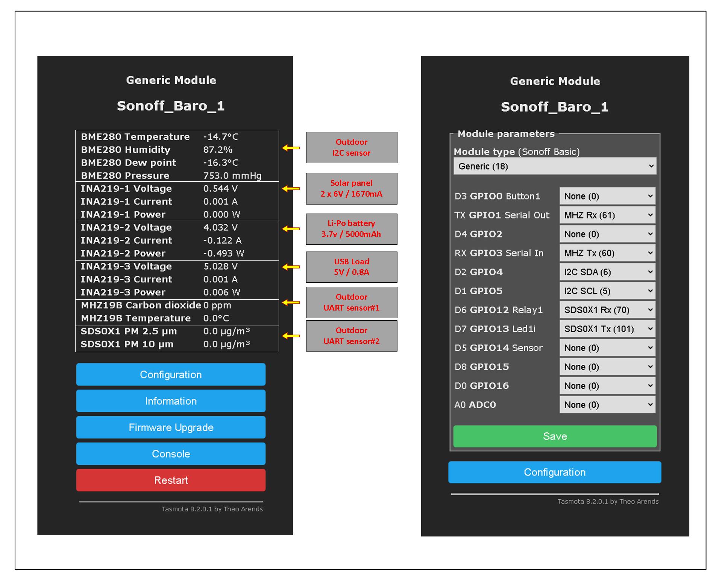Change the D2 GPIO4 I2C SDA dropdown

[x=607, y=272]
